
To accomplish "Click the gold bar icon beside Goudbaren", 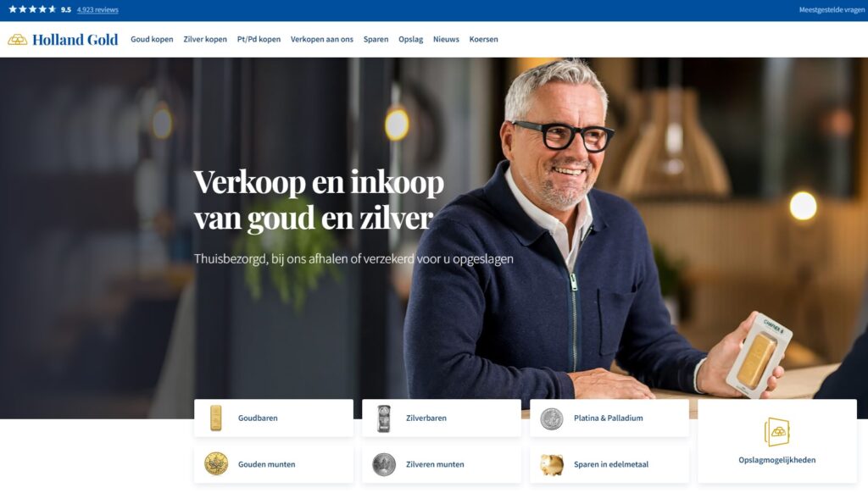I will click(x=216, y=418).
